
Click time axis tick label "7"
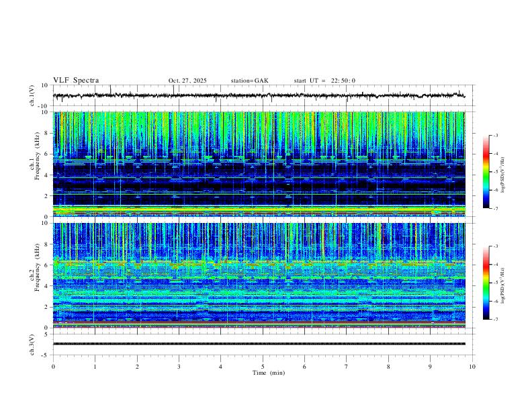tap(347, 367)
